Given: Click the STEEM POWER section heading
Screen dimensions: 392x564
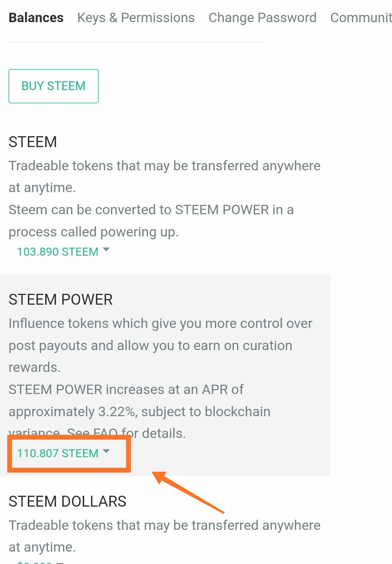Looking at the screenshot, I should pyautogui.click(x=61, y=300).
